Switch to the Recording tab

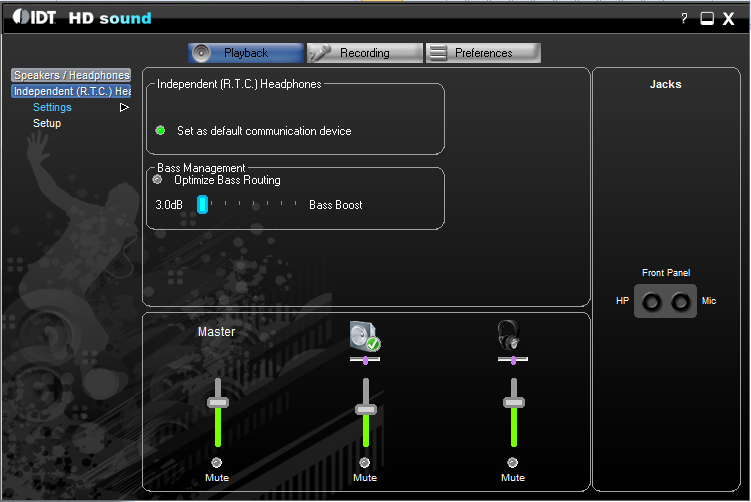(364, 53)
